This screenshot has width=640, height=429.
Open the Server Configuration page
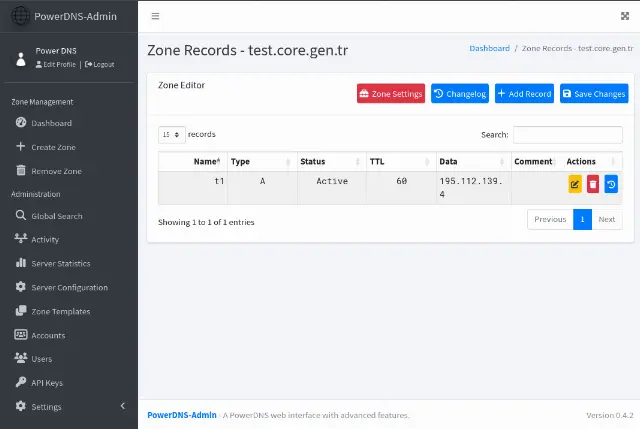coord(69,287)
